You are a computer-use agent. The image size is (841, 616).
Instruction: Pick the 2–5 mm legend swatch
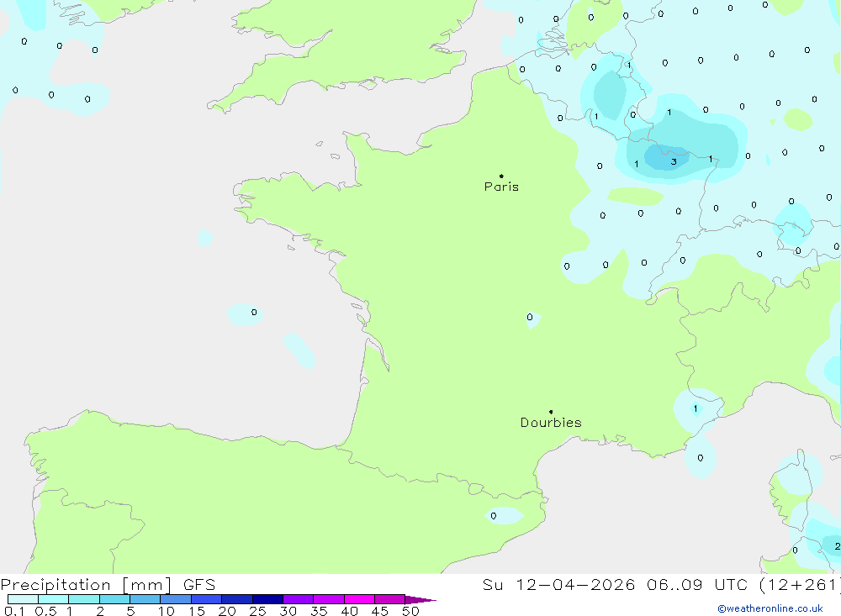coord(114,599)
